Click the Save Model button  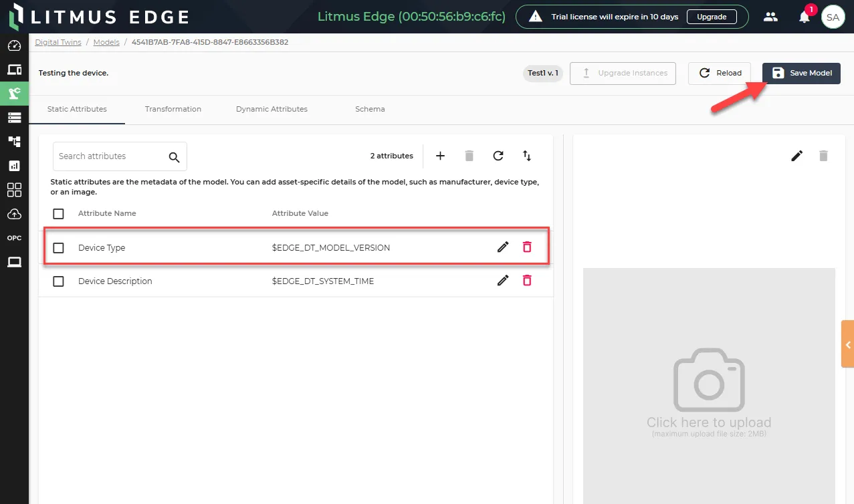(801, 73)
